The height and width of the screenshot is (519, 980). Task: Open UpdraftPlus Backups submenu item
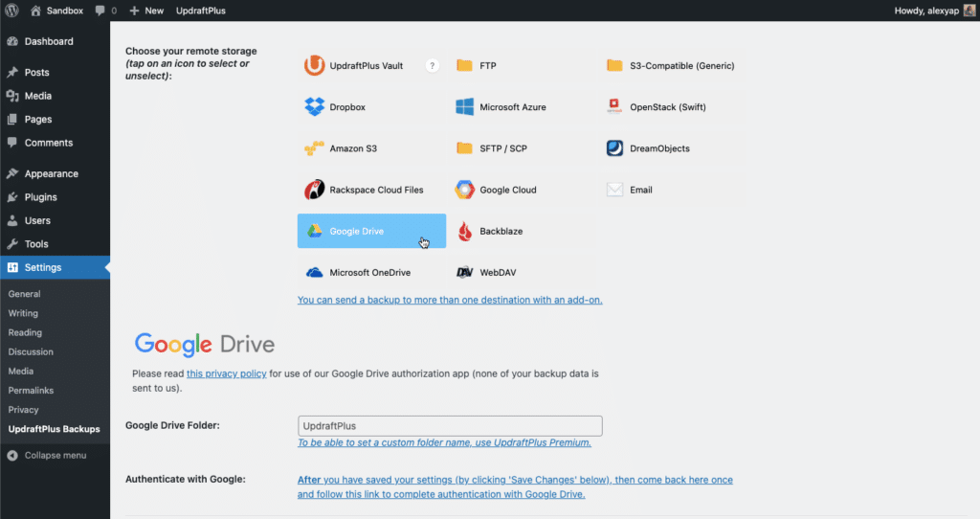tap(54, 430)
